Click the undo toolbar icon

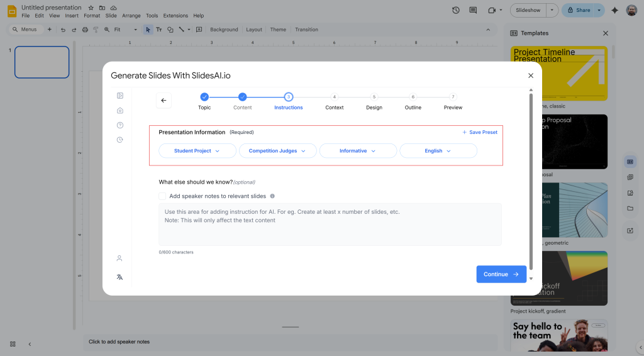pyautogui.click(x=63, y=30)
